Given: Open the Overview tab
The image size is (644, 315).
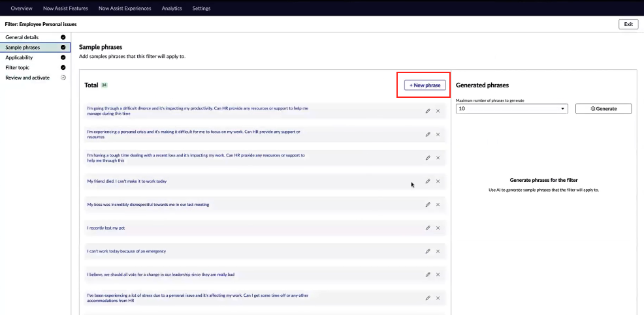Looking at the screenshot, I should click(x=22, y=8).
